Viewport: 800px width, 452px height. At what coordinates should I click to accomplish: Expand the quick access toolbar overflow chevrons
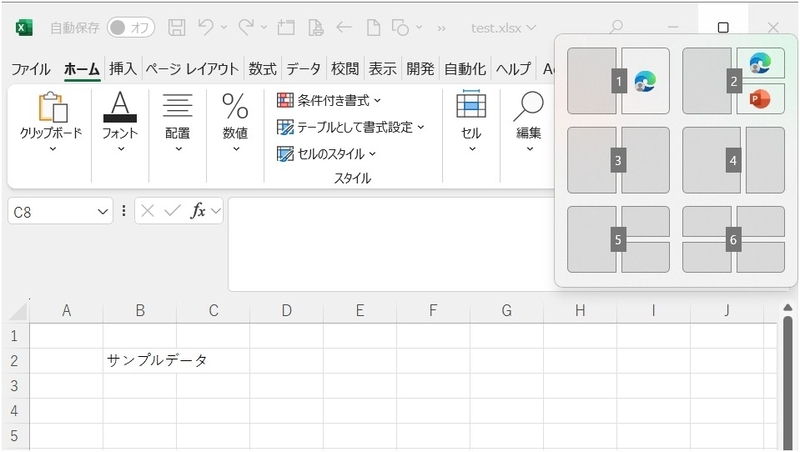click(x=441, y=29)
